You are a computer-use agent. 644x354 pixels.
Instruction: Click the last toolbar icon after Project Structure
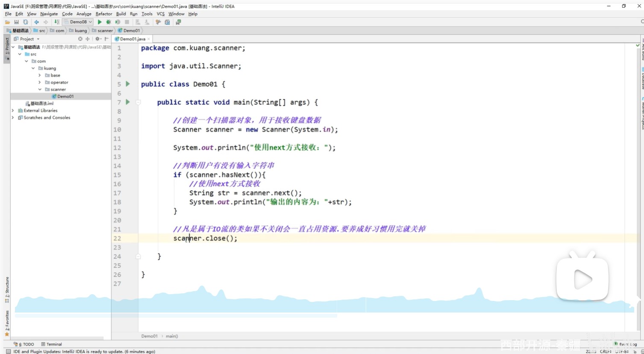click(178, 22)
